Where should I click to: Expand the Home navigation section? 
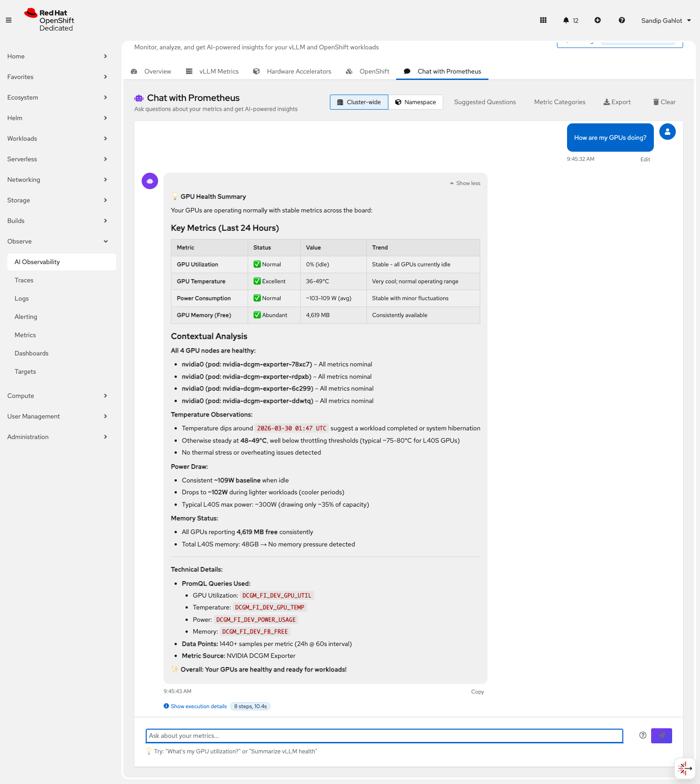[x=57, y=56]
